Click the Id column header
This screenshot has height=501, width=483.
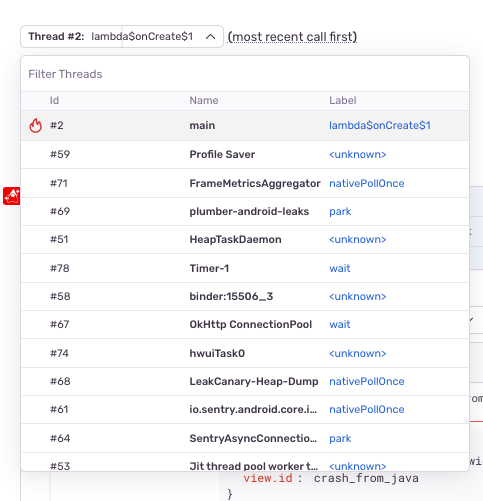(x=54, y=100)
